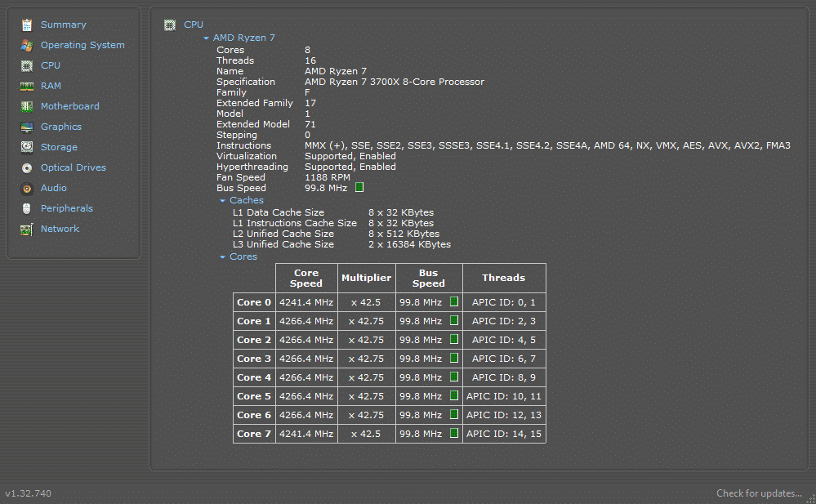Viewport: 816px width, 504px height.
Task: Select CPU in the sidebar list
Action: [x=50, y=65]
